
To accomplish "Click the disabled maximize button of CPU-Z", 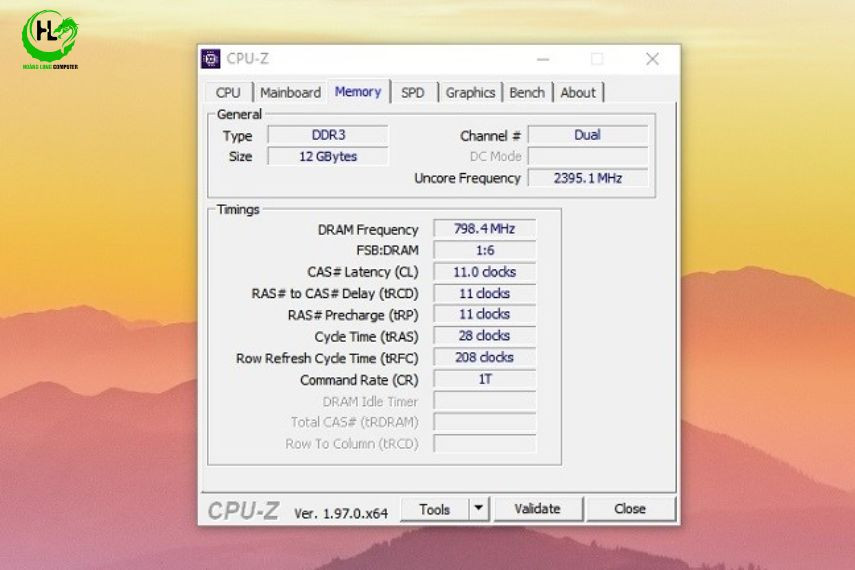I will pyautogui.click(x=597, y=59).
